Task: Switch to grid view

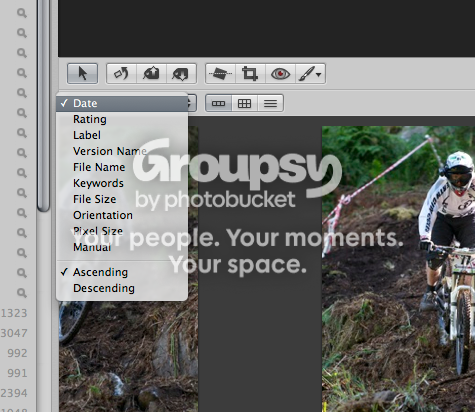Action: [x=244, y=103]
